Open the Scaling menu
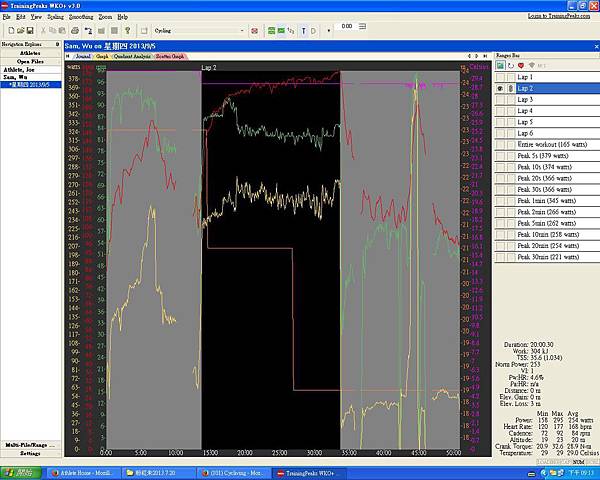Screen dimensions: 600x480 pyautogui.click(x=55, y=17)
